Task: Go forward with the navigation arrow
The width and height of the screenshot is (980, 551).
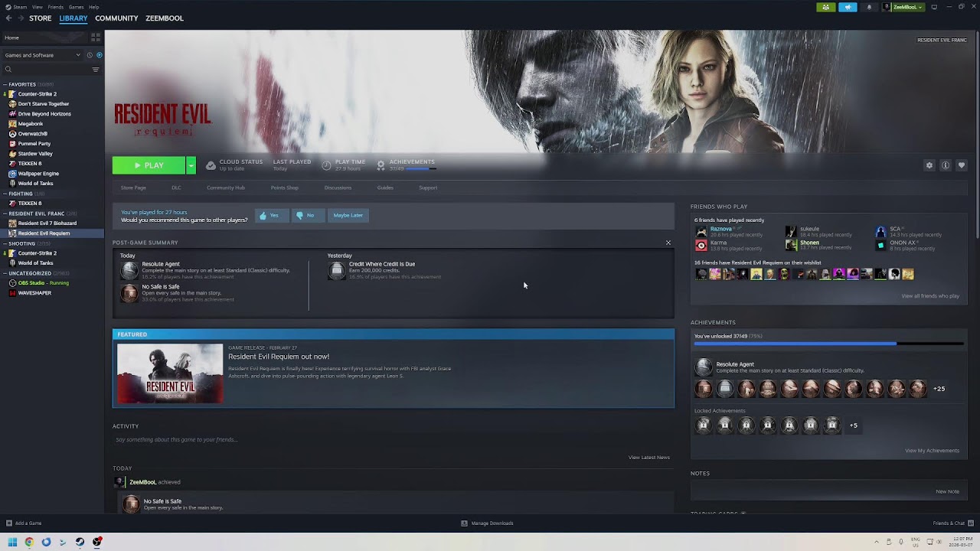Action: pyautogui.click(x=21, y=18)
